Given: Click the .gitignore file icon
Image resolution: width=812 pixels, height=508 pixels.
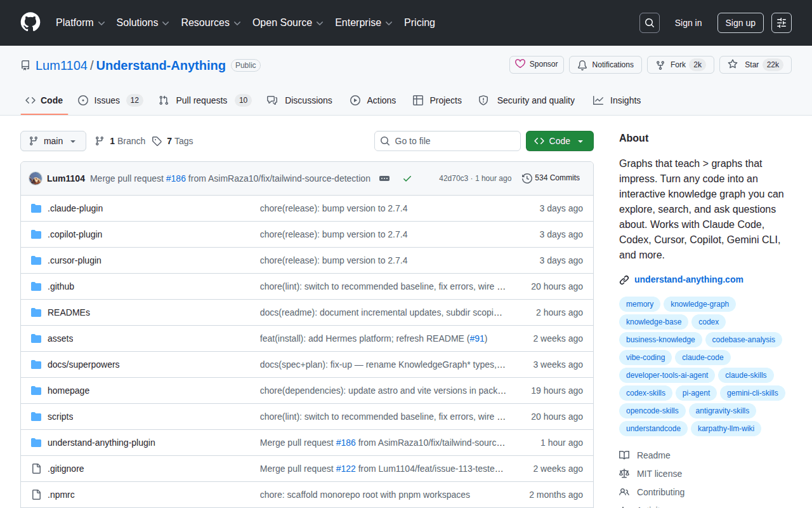Looking at the screenshot, I should click(x=36, y=469).
